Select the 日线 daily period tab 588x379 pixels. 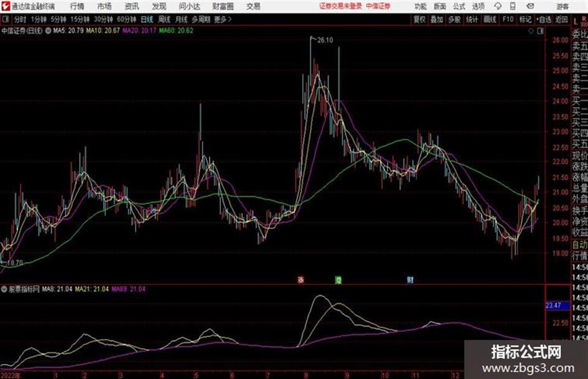point(147,19)
